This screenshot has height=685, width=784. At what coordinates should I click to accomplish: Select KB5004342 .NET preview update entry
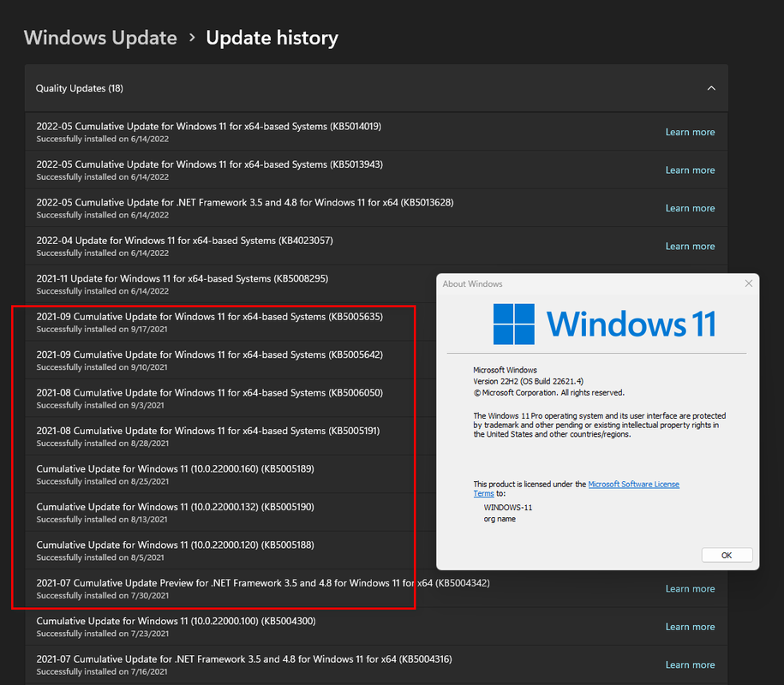[376, 588]
